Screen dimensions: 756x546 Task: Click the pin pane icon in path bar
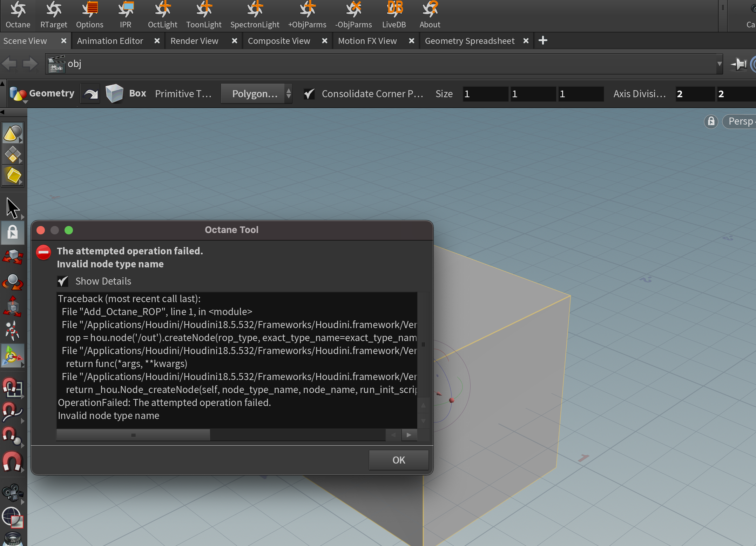coord(739,64)
